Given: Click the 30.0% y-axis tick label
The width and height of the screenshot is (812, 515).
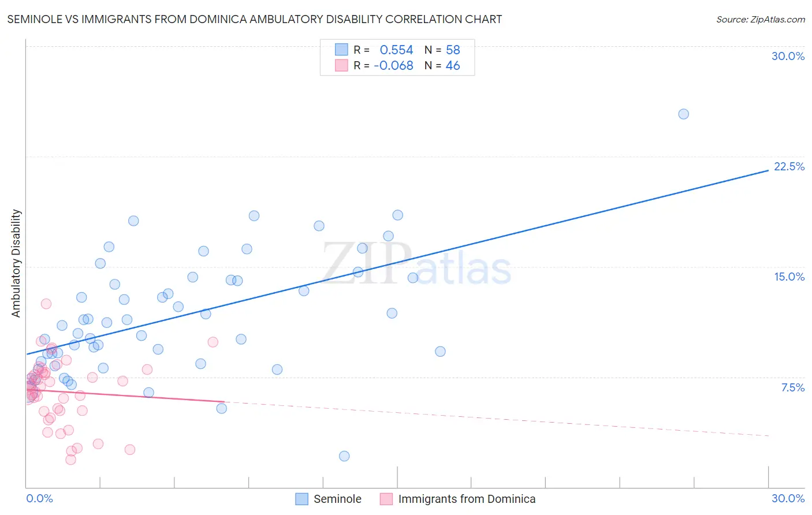Looking at the screenshot, I should pos(788,56).
